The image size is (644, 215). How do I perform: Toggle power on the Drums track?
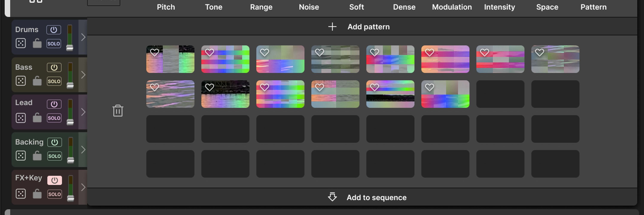coord(53,30)
